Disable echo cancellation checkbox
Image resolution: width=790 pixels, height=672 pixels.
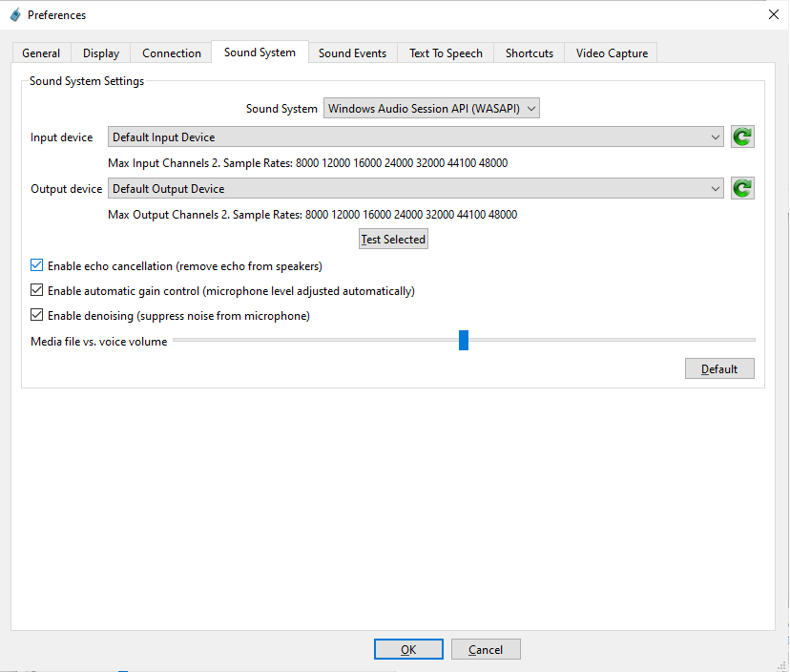(x=37, y=266)
